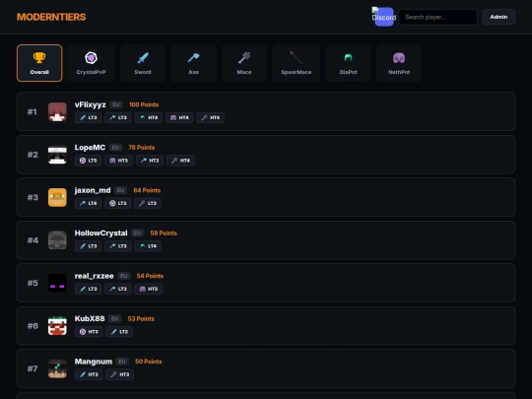Click vFlixyyz's NethPot HT4 badge

(179, 118)
